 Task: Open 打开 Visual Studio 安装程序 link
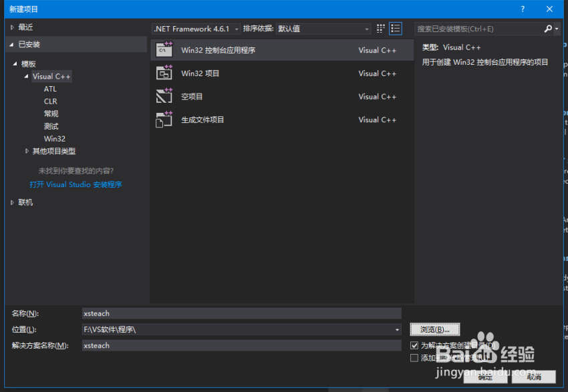point(76,184)
